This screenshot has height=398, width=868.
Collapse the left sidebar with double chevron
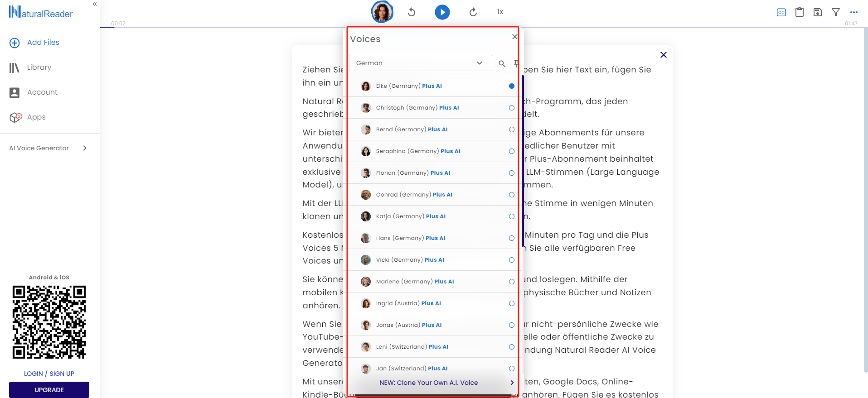tap(95, 4)
